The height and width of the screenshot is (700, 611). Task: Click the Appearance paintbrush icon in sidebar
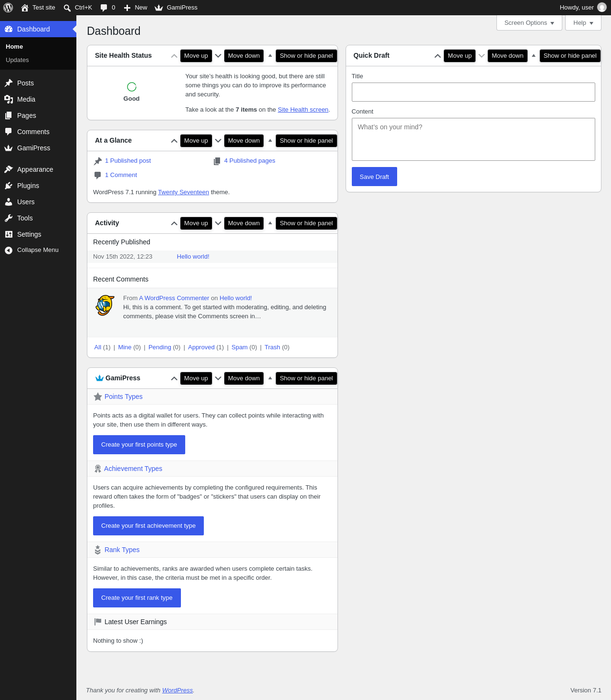coord(9,169)
